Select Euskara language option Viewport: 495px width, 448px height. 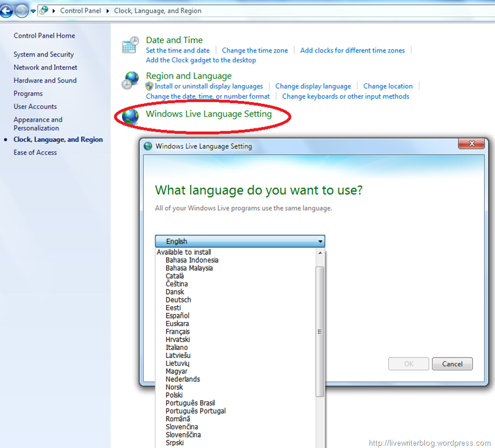(x=177, y=323)
